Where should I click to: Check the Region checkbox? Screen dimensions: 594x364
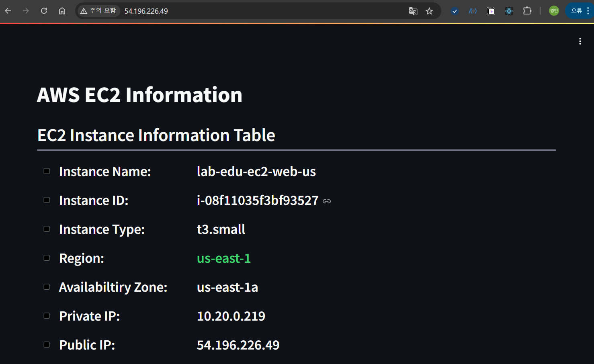(47, 258)
